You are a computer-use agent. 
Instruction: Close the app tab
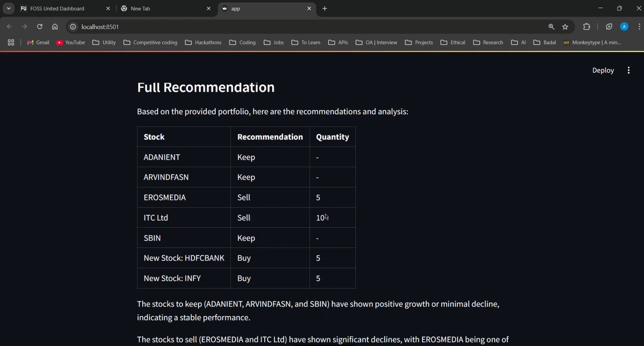point(309,9)
